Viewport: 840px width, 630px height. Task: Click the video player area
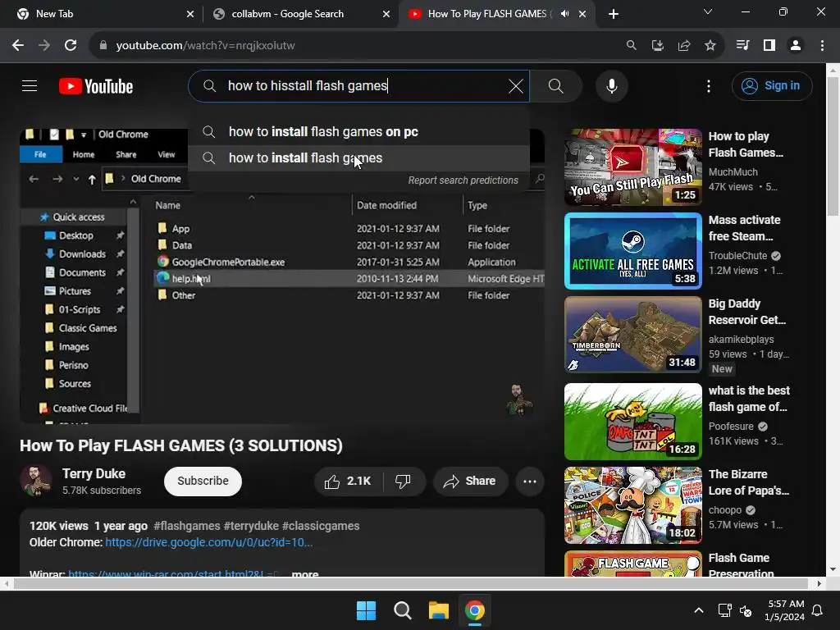coord(282,276)
